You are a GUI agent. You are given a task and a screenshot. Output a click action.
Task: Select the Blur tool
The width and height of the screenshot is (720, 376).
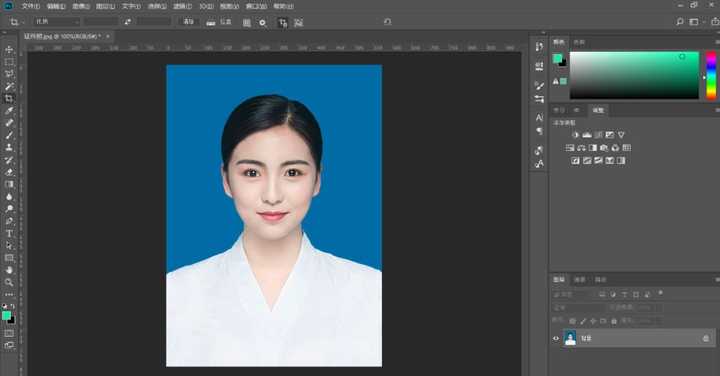pos(9,196)
